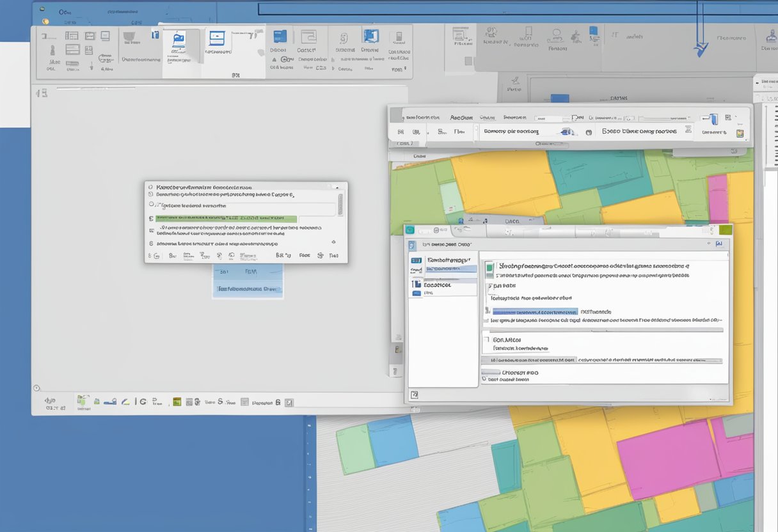Select the first radio option in the small popup
Image resolution: width=778 pixels, height=532 pixels.
click(x=151, y=188)
